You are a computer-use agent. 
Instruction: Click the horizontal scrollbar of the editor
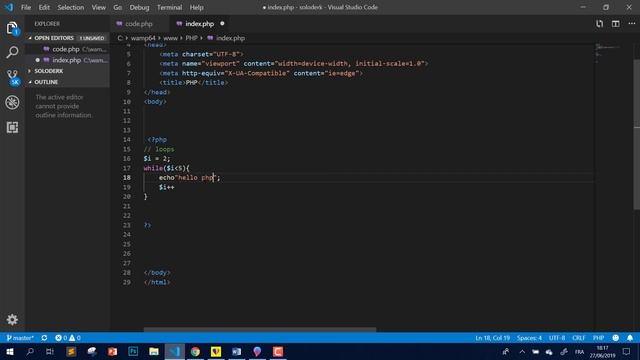coord(260,329)
